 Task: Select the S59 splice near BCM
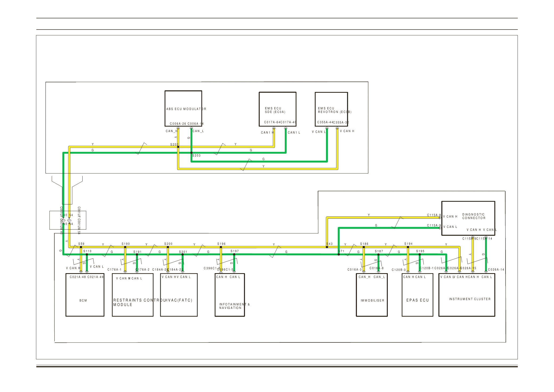point(81,247)
